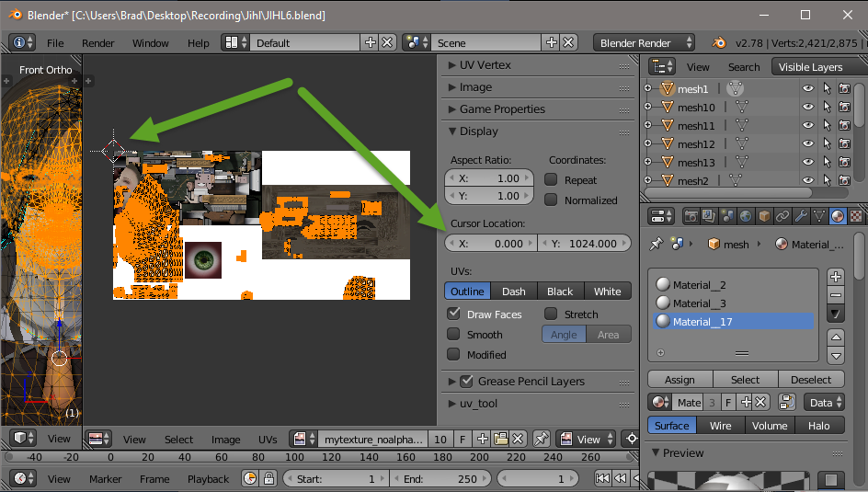The width and height of the screenshot is (868, 492).
Task: Delete the Default screen layout (X)
Action: (x=387, y=42)
